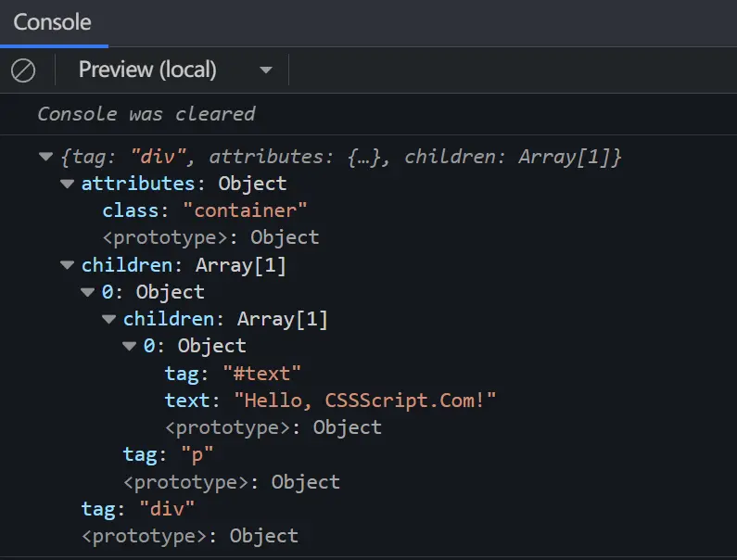Select the text "Hello, CSSScript.Com!" value

point(365,401)
